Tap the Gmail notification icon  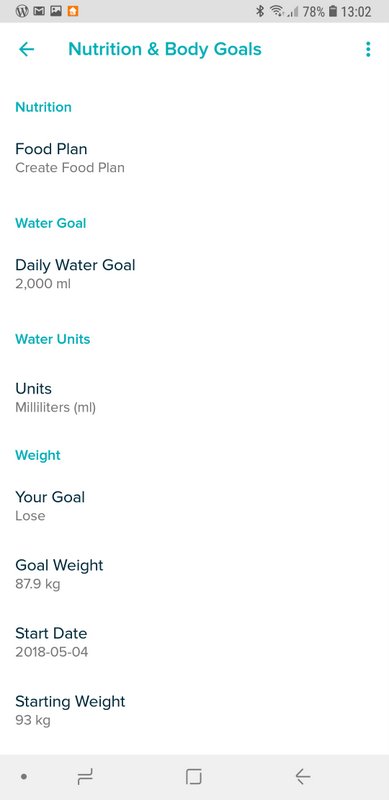[x=39, y=11]
